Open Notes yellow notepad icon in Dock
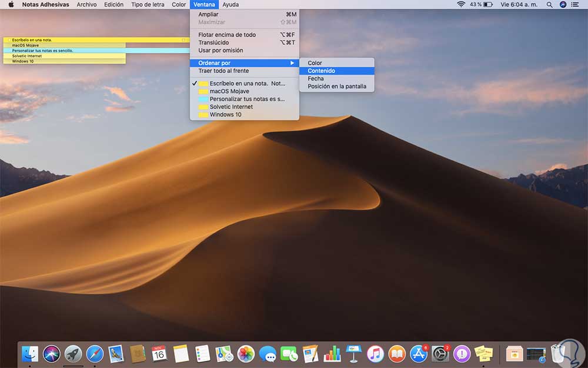Viewport: 588px width, 368px height. pos(181,354)
